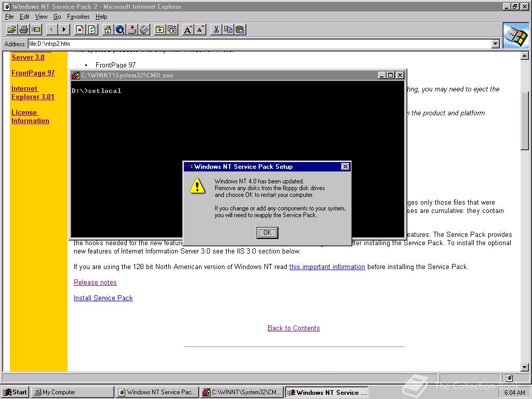
Task: Go forward with the right arrow icon
Action: click(64, 30)
